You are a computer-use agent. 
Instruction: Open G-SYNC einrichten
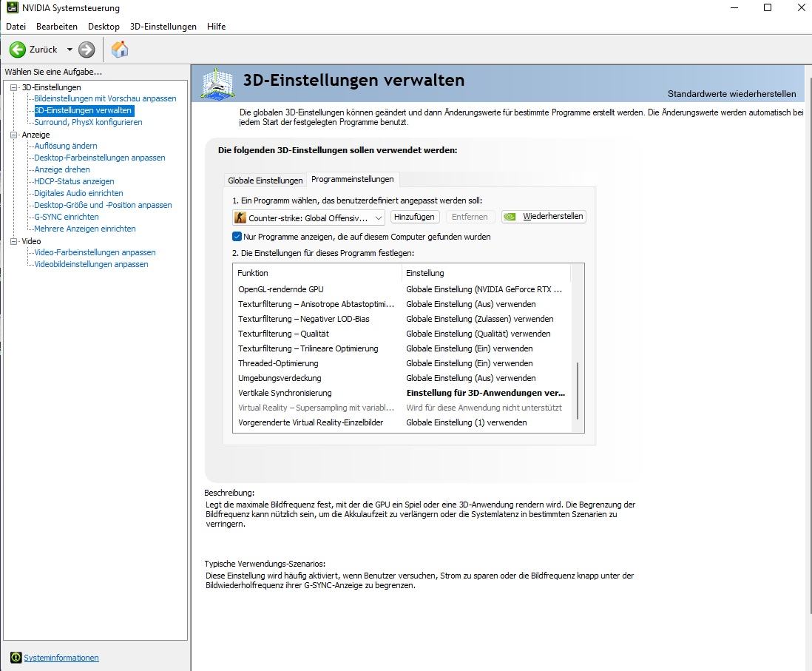(67, 217)
